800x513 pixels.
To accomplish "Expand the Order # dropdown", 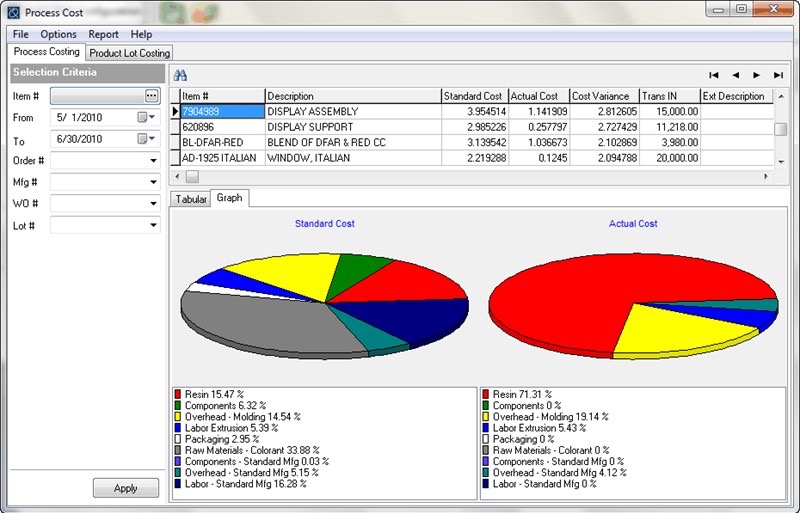I will (153, 160).
